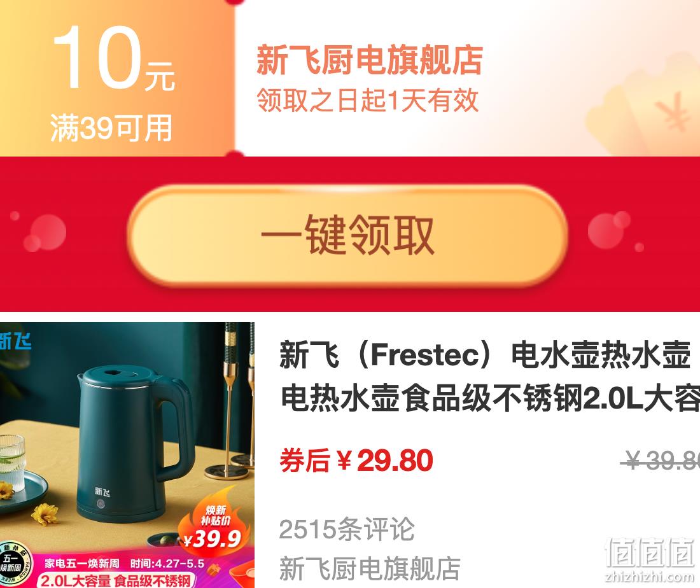Open the 新飞 Frestec kettle product title

coord(489,376)
